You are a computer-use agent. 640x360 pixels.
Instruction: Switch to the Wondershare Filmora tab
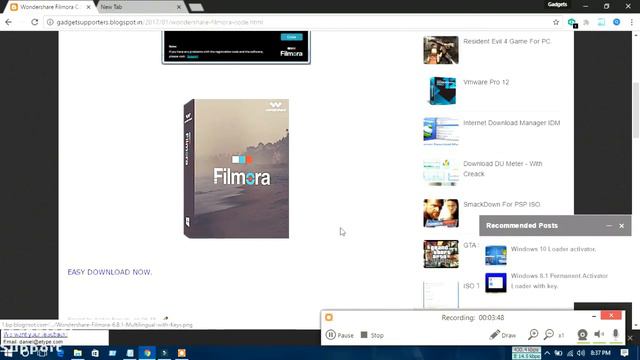pyautogui.click(x=49, y=7)
